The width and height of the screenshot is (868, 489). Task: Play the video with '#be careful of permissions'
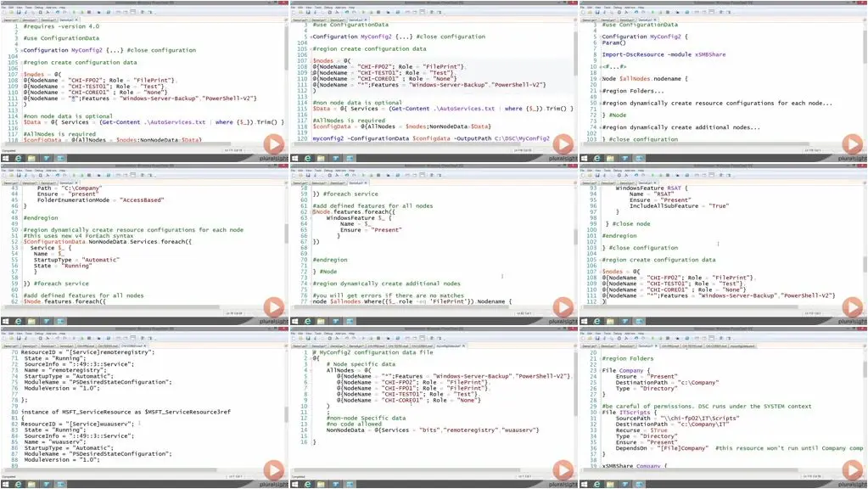pyautogui.click(x=853, y=470)
